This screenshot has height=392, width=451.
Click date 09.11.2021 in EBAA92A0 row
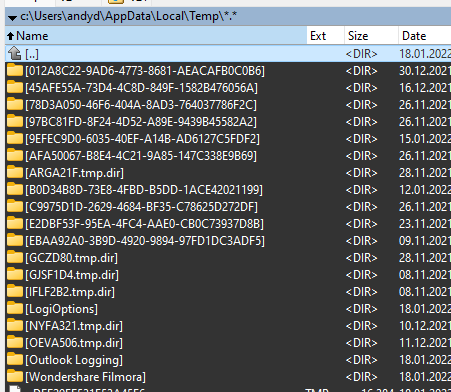[425, 241]
